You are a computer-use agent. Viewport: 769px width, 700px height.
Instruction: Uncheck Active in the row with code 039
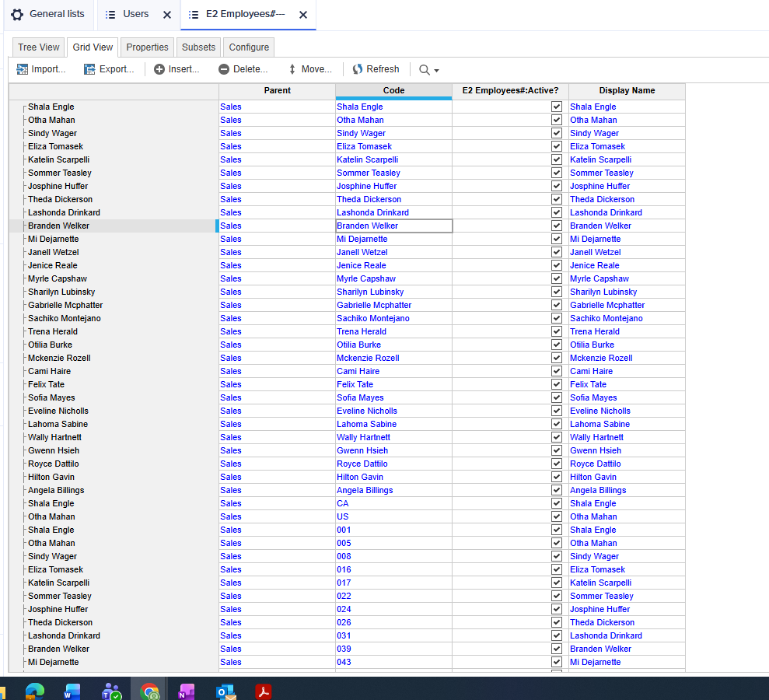[x=556, y=649]
